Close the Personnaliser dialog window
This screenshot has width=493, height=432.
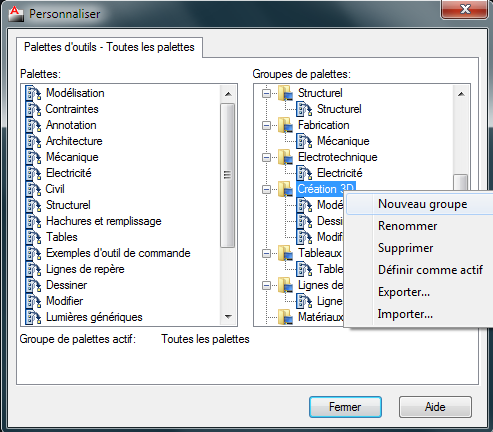coord(465,9)
